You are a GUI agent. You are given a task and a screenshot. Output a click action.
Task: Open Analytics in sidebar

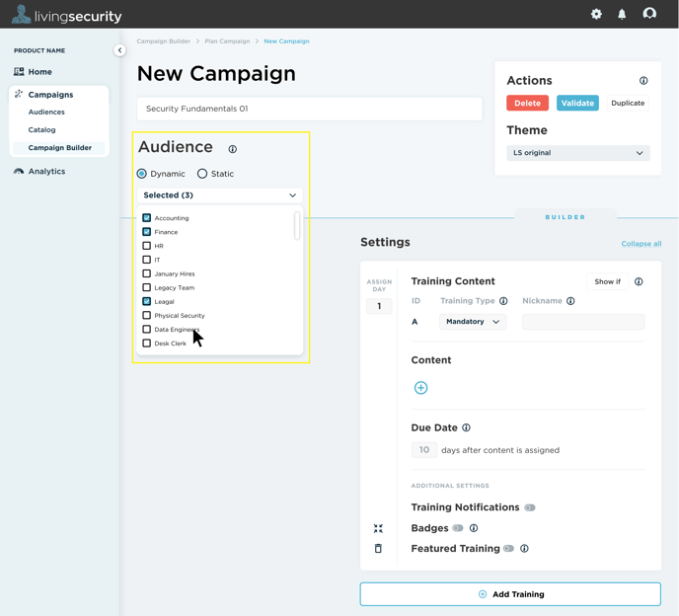tap(46, 171)
